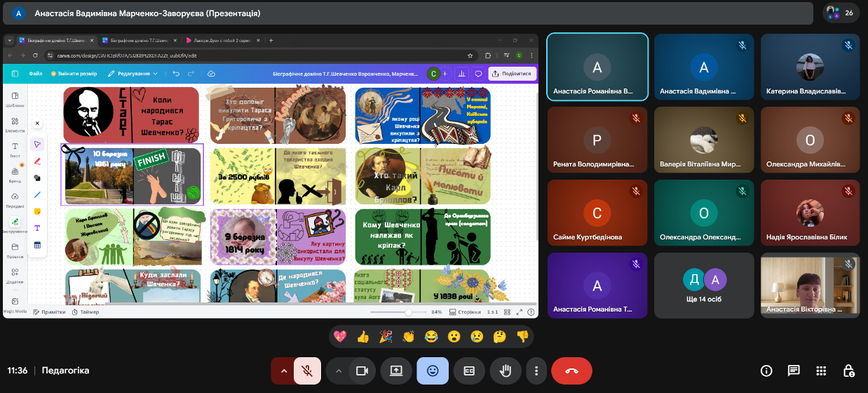The image size is (868, 393).
Task: Turn on the camera
Action: 362,371
